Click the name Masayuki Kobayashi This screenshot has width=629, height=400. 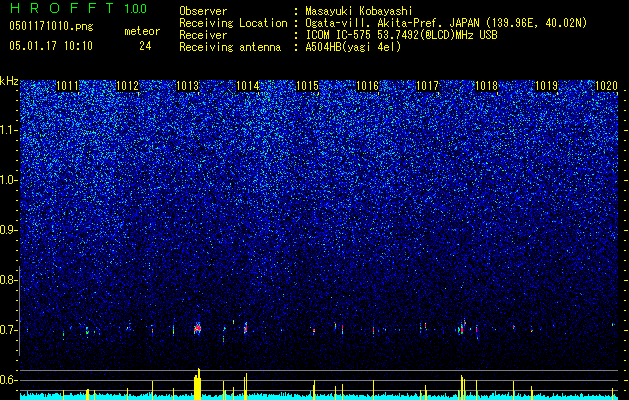pyautogui.click(x=359, y=11)
